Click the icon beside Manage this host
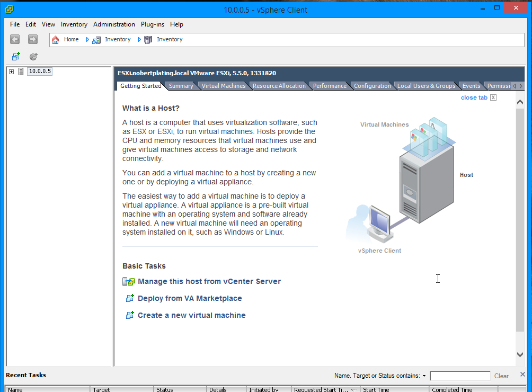Screen dimensions: 532x392 tap(129, 281)
